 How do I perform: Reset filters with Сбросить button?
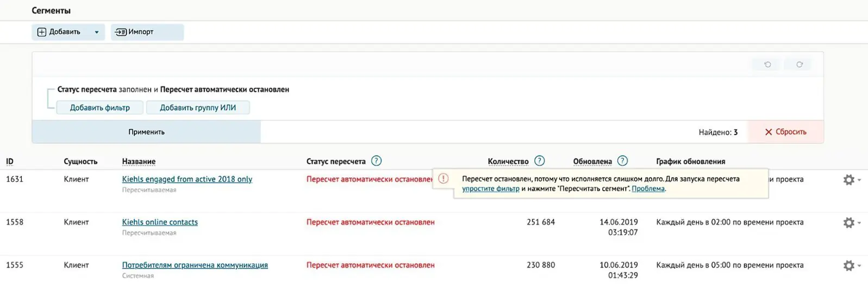(785, 132)
